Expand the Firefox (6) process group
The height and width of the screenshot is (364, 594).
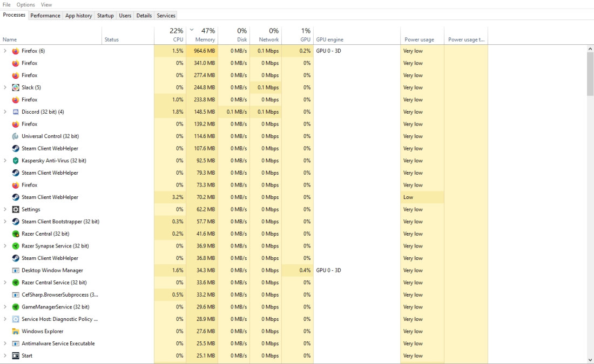[5, 51]
